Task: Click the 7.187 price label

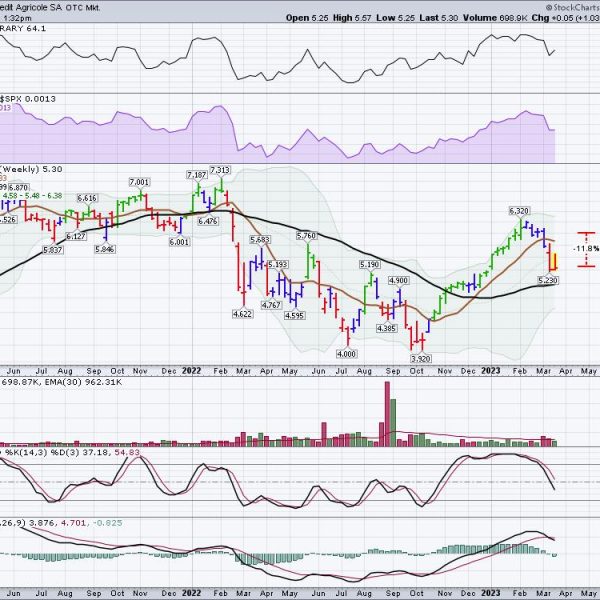Action: click(197, 175)
